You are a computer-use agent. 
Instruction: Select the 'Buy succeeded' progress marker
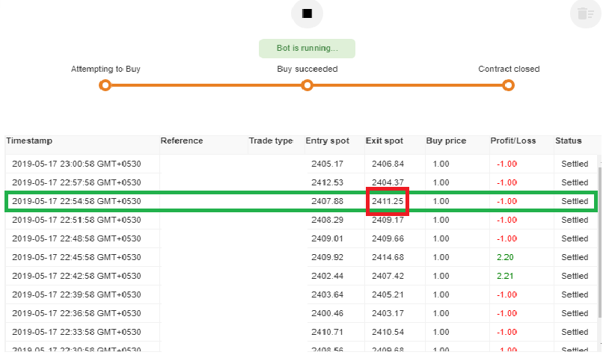click(307, 85)
